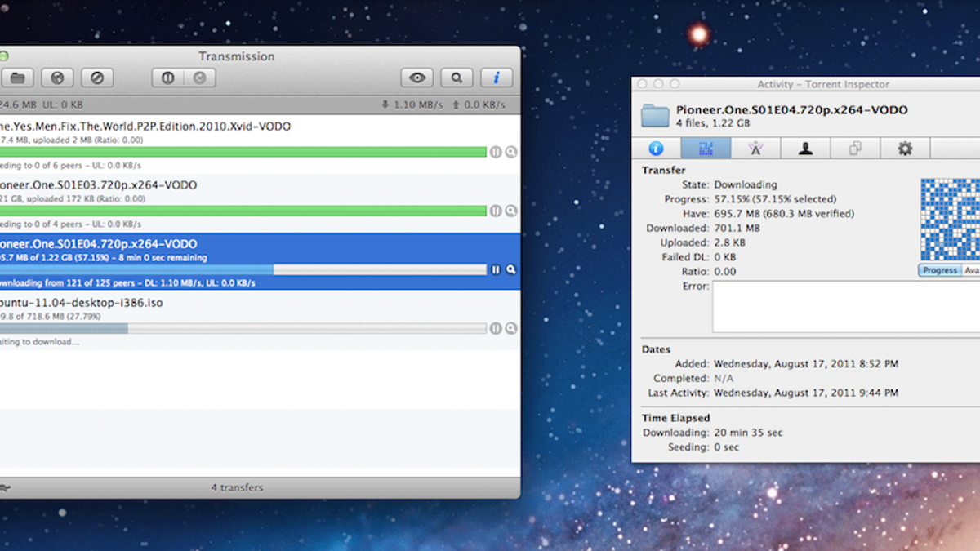
Task: Click the '57.15% (57.15% selected)' progress value
Action: (775, 199)
